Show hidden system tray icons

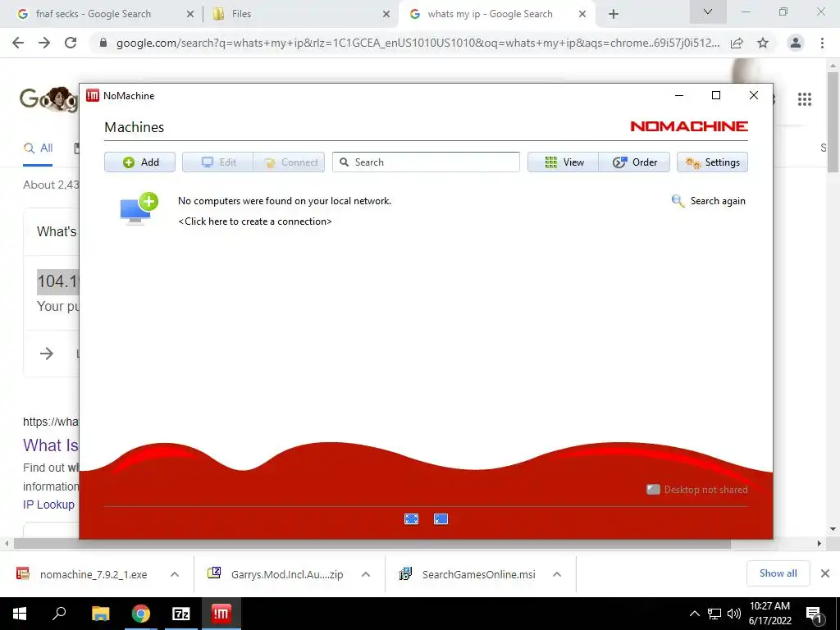(694, 614)
